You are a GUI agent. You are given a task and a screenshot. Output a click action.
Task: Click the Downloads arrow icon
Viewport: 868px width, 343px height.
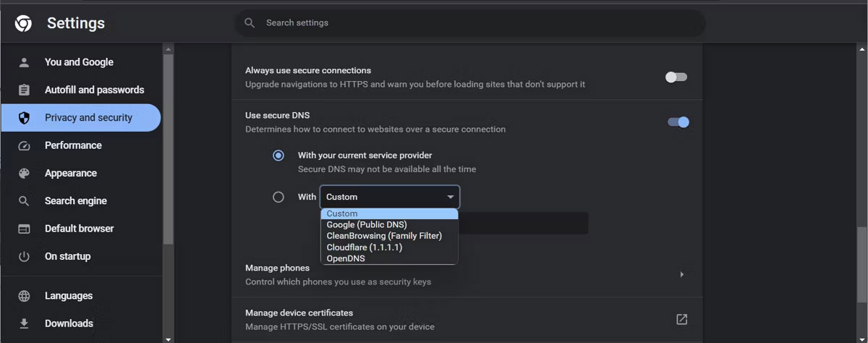(x=24, y=323)
